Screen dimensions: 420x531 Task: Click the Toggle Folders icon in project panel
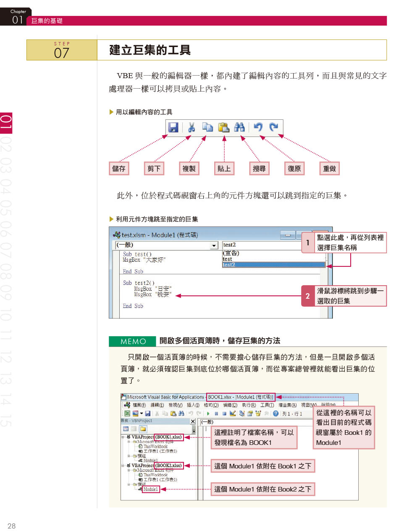(x=143, y=429)
